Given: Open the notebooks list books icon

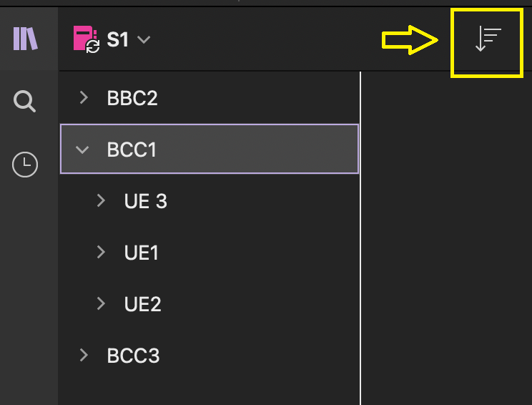Looking at the screenshot, I should click(26, 39).
